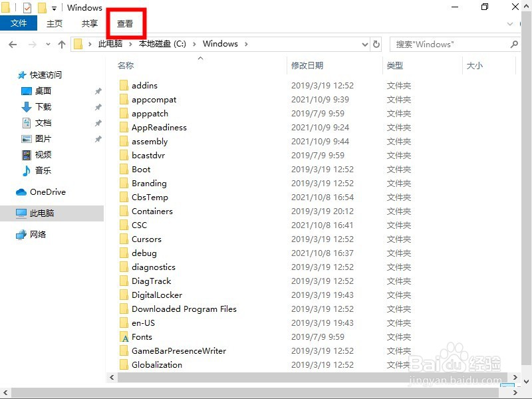Screen dimensions: 532x399
Task: Click the back navigation arrow
Action: 13,45
